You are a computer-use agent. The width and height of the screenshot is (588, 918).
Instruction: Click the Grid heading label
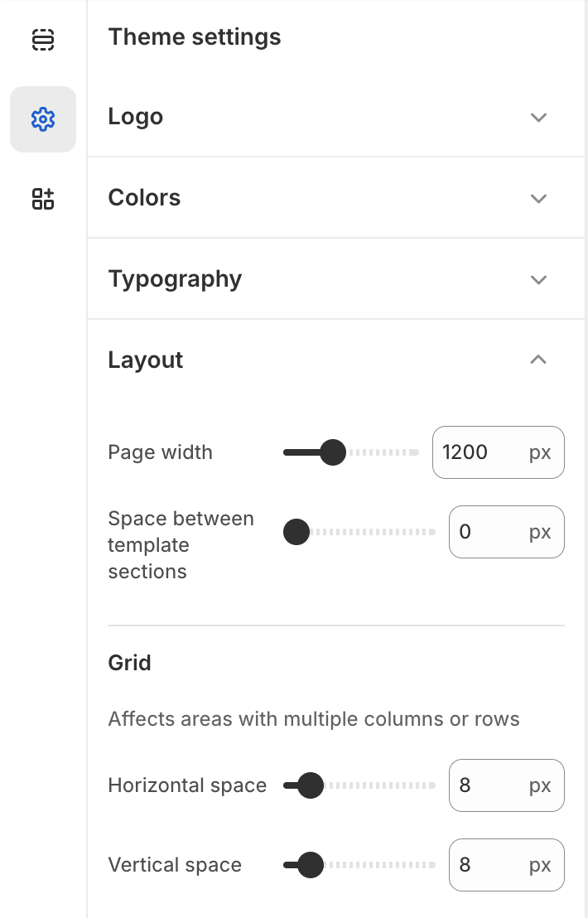pos(129,663)
